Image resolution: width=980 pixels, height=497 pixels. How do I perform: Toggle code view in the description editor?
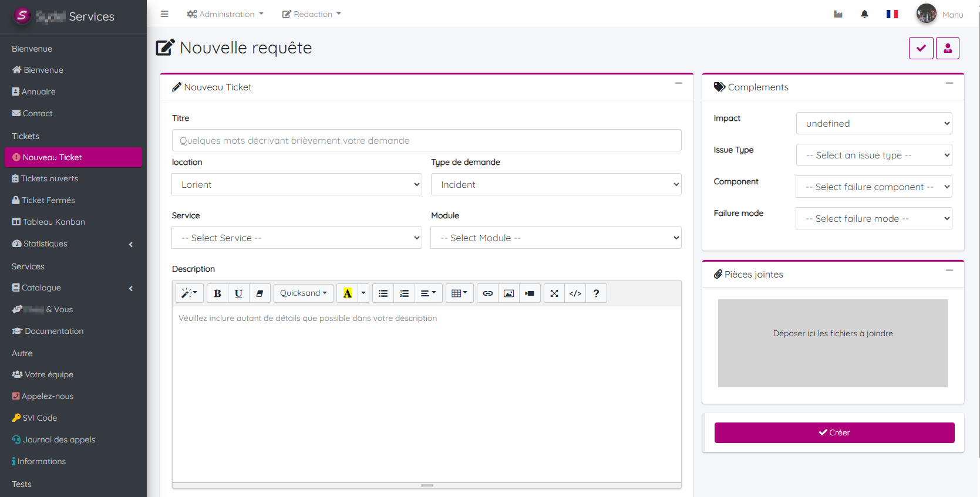click(575, 293)
